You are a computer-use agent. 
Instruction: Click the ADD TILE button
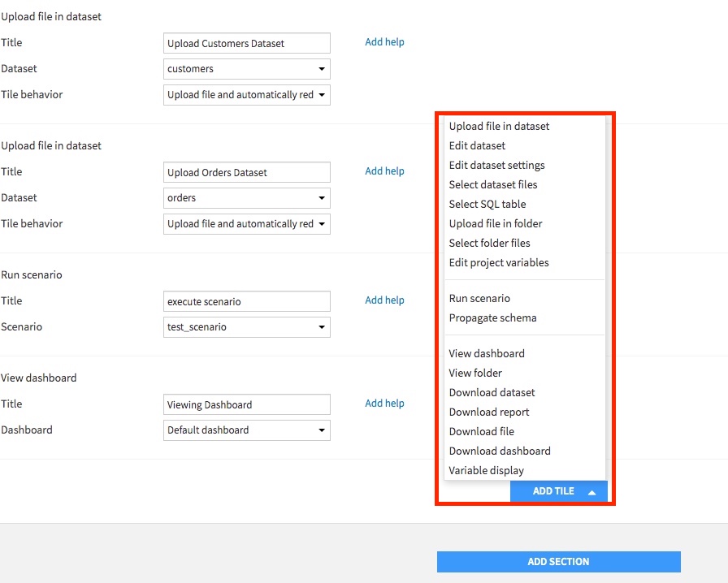click(558, 491)
